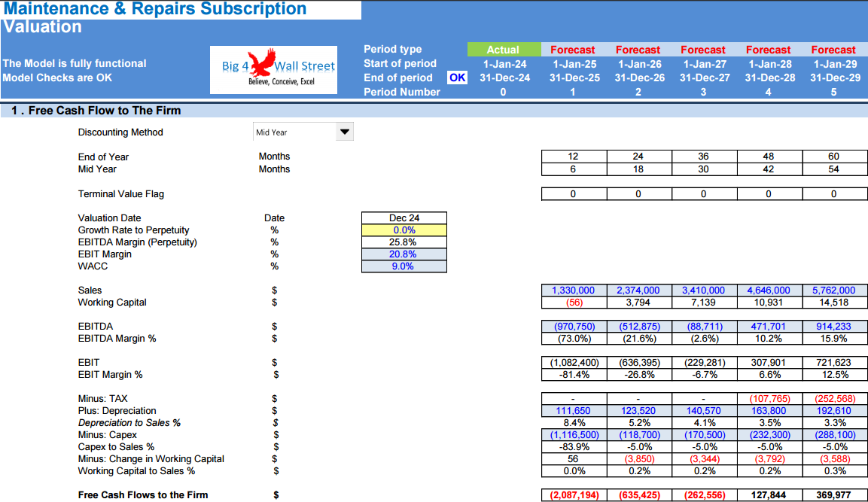This screenshot has height=502, width=868.
Task: Click End of Year months value 60
Action: (x=835, y=157)
